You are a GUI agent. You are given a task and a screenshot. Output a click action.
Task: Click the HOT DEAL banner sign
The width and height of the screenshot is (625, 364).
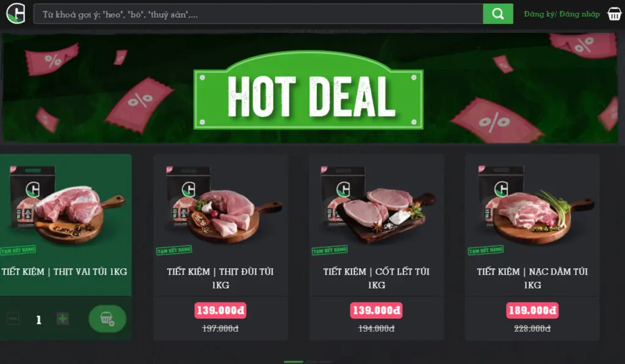308,90
